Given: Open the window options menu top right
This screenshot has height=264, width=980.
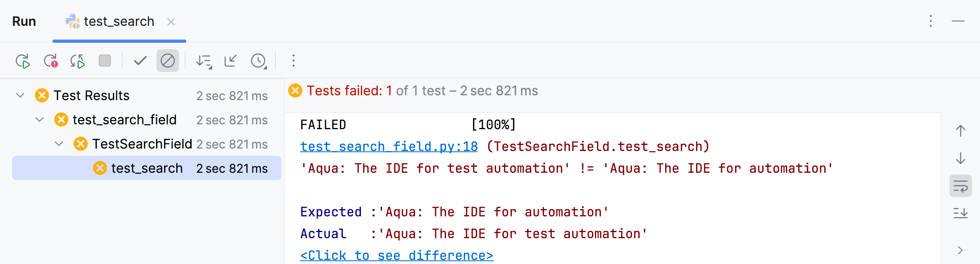Looking at the screenshot, I should 930,21.
